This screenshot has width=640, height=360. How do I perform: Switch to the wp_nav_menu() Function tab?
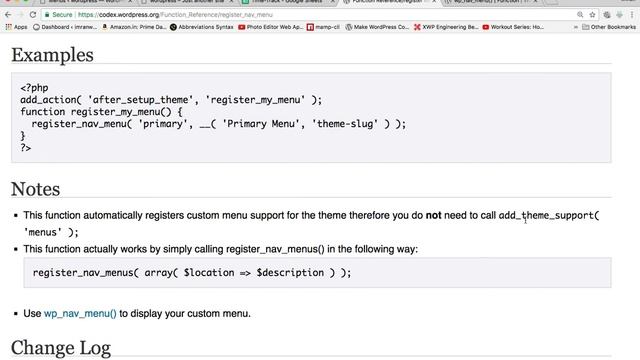tap(490, 2)
